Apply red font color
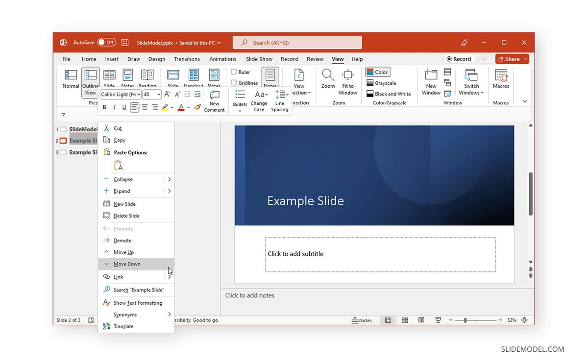This screenshot has width=588, height=364. pos(181,108)
